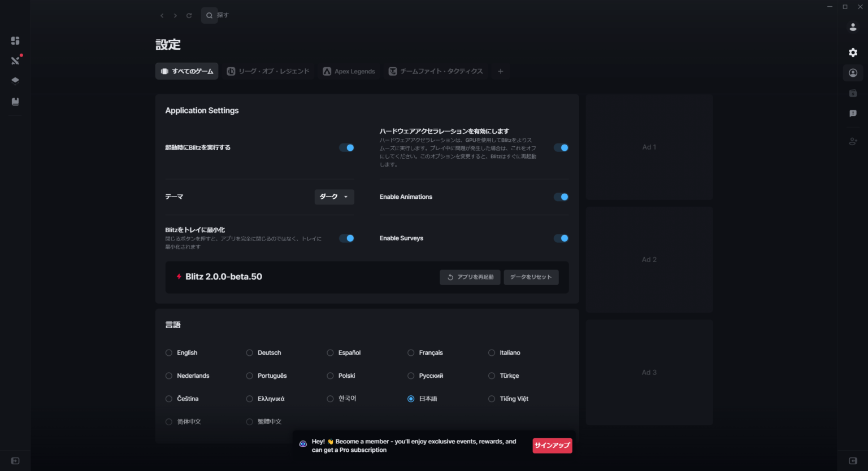Image resolution: width=868 pixels, height=471 pixels.
Task: Click the crossed swords icon with red dot
Action: (x=15, y=60)
